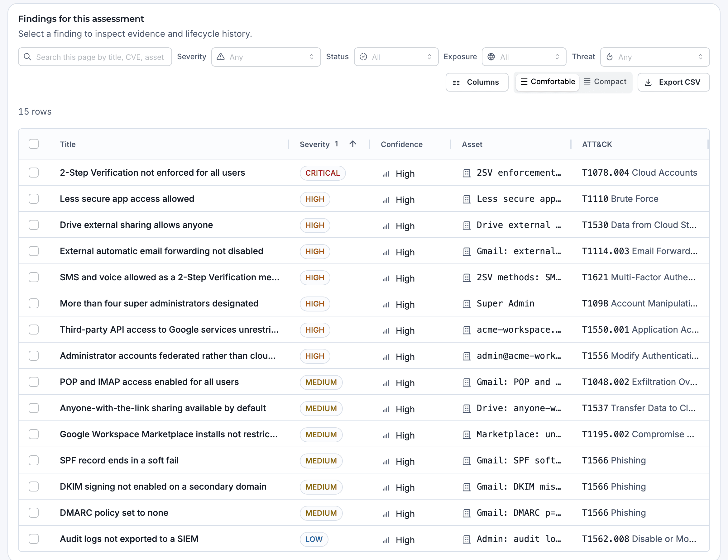Click the asset building icon in the Super Admin row
The image size is (728, 560).
tap(467, 304)
